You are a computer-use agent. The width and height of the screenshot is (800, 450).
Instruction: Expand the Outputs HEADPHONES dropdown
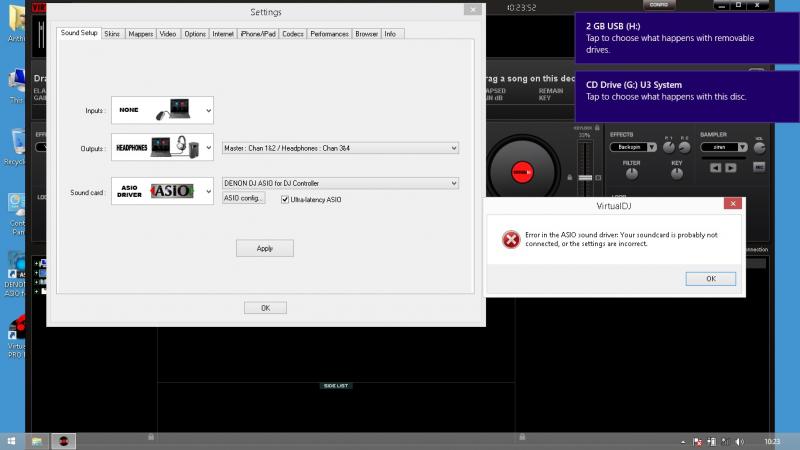click(x=162, y=147)
